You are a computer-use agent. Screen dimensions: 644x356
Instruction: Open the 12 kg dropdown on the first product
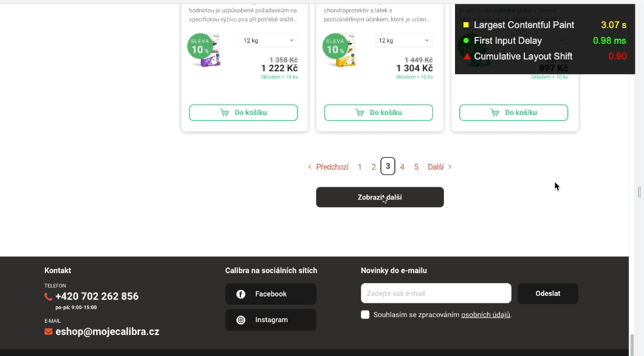[x=268, y=40]
